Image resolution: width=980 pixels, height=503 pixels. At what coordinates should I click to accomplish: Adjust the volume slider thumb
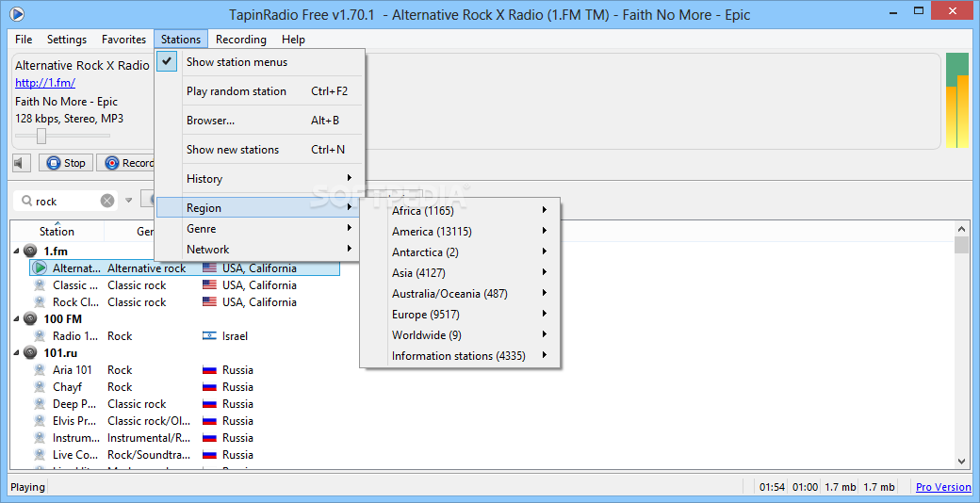tap(41, 136)
